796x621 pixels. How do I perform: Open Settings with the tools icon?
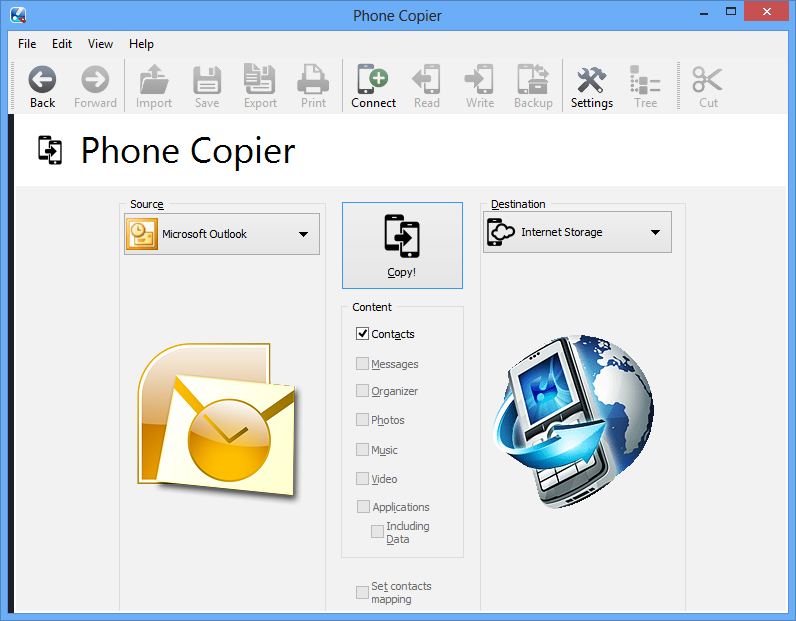(591, 80)
